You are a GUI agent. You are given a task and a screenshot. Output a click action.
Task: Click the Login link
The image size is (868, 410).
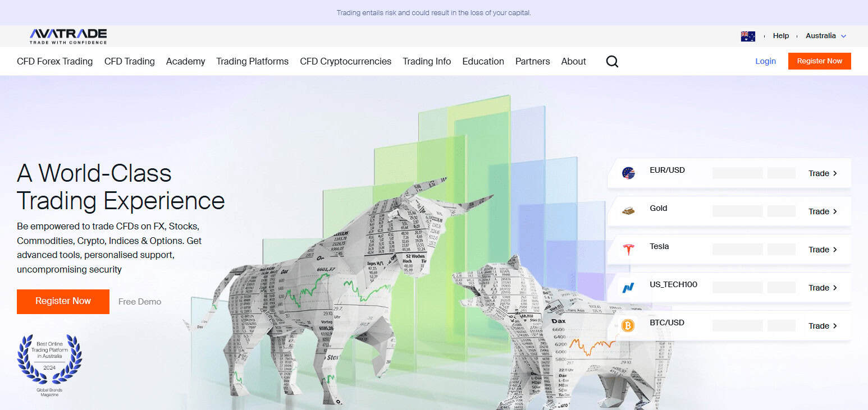[765, 61]
